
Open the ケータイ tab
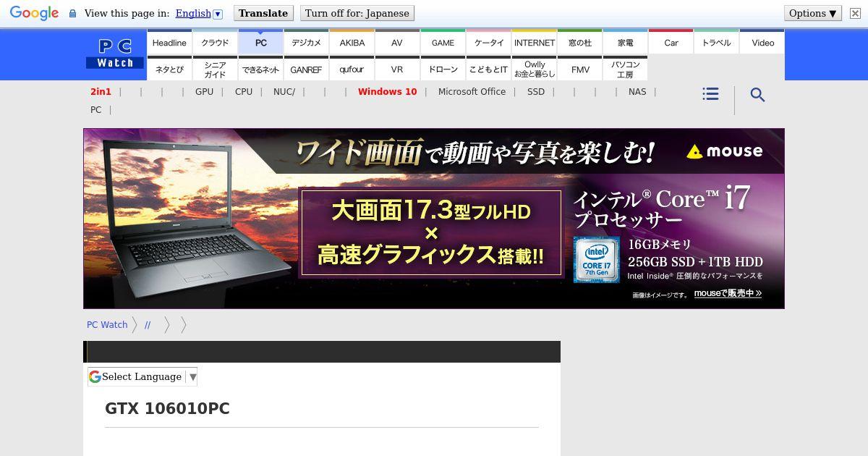pyautogui.click(x=488, y=42)
